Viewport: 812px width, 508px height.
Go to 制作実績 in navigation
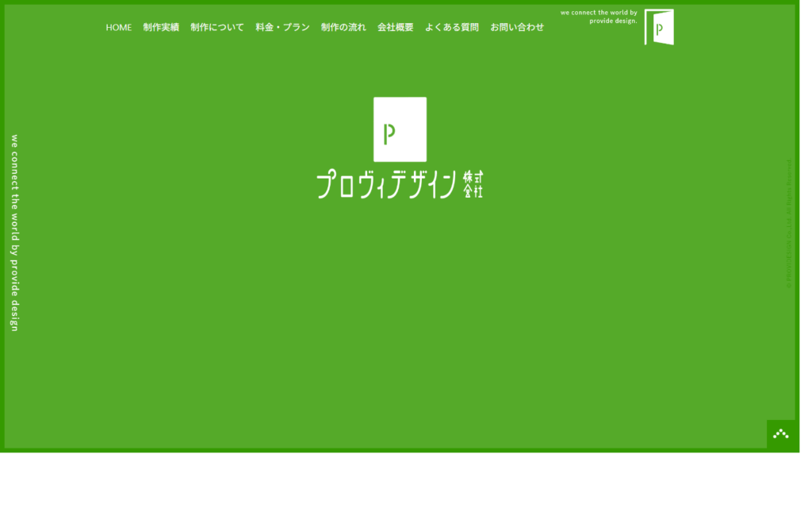pyautogui.click(x=161, y=27)
